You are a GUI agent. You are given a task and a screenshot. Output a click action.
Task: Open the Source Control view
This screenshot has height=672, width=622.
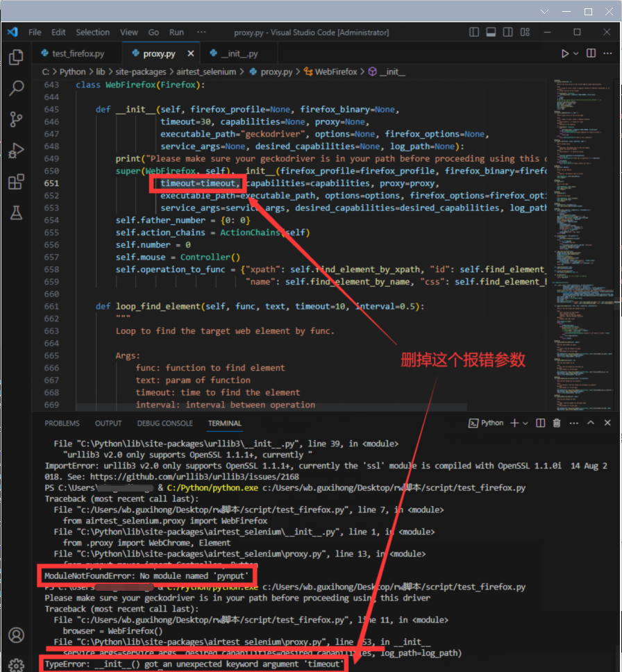(16, 119)
